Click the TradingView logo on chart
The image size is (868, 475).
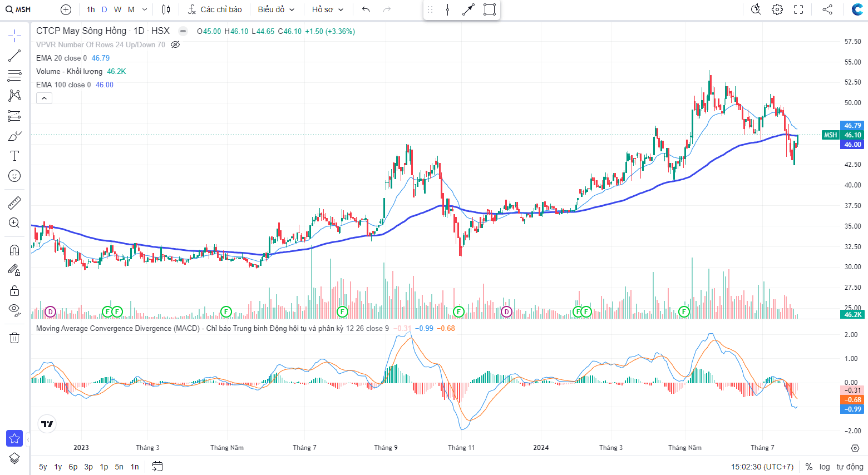coord(47,424)
